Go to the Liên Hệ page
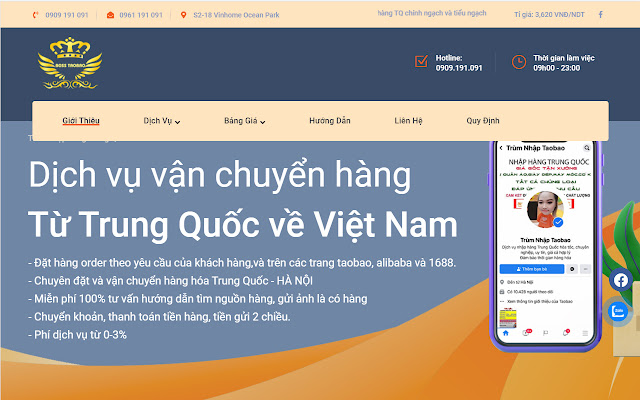This screenshot has height=400, width=640. (408, 120)
